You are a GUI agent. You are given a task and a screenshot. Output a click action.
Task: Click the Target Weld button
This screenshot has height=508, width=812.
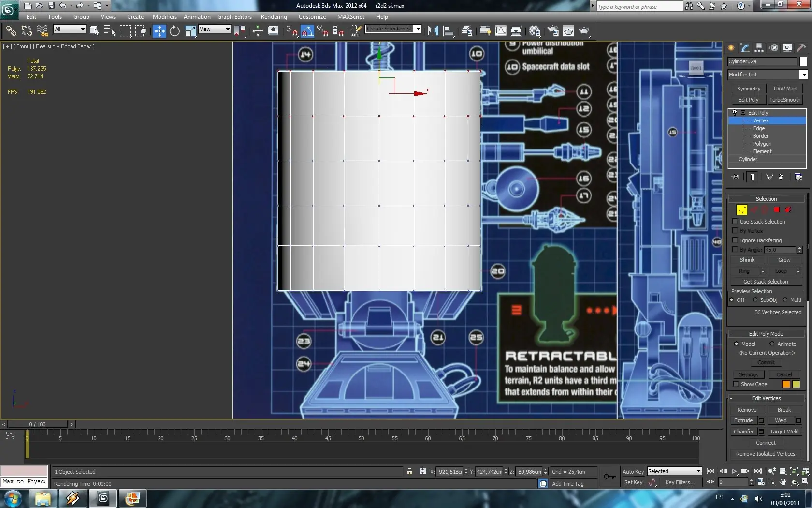click(x=784, y=432)
